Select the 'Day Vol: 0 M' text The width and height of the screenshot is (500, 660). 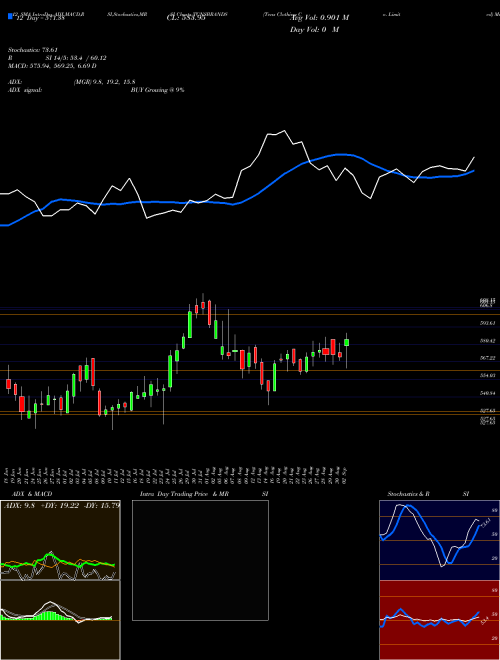point(314,30)
